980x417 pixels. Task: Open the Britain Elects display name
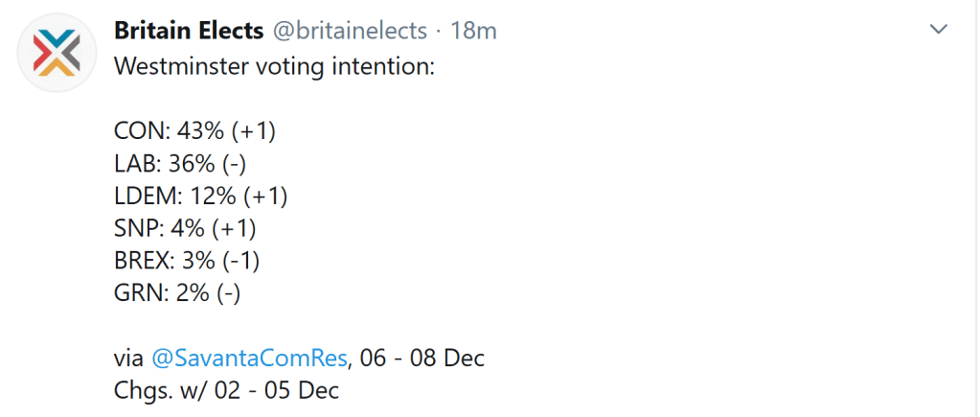pos(189,31)
